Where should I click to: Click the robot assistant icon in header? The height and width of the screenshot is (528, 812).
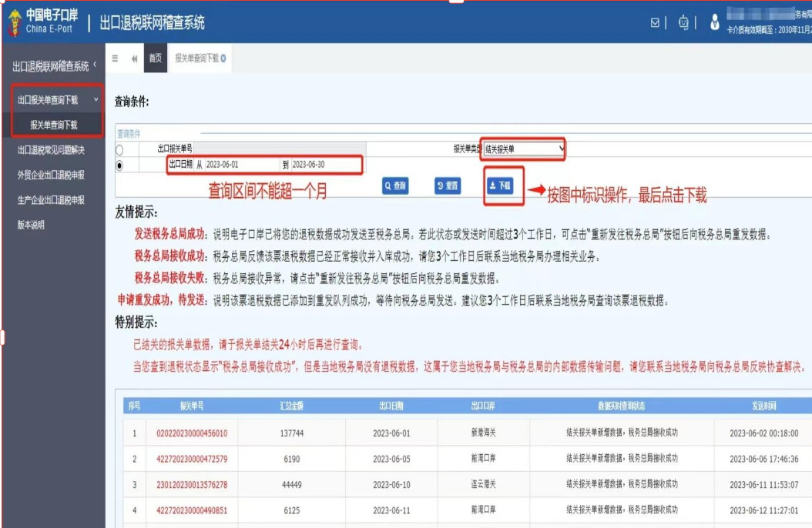coord(683,23)
